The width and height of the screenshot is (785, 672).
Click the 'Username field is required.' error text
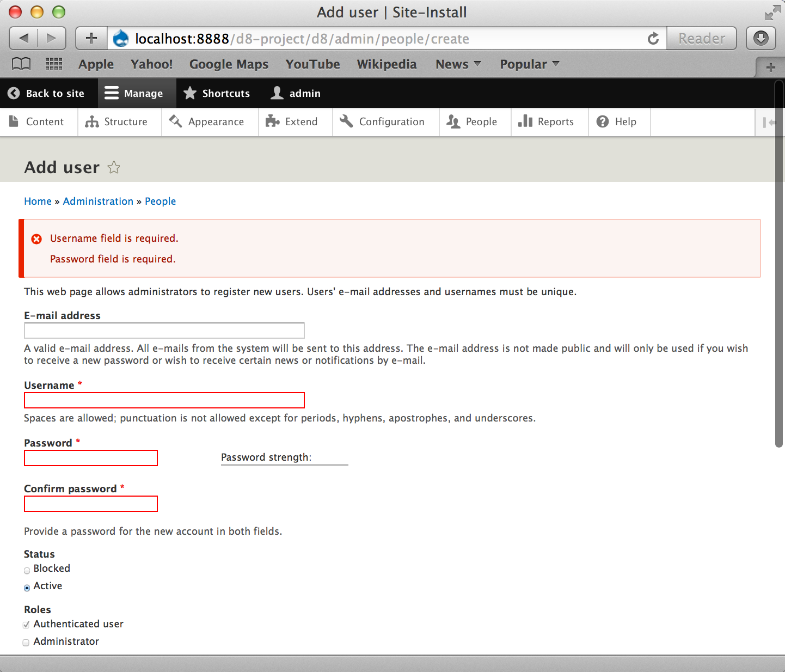[114, 238]
